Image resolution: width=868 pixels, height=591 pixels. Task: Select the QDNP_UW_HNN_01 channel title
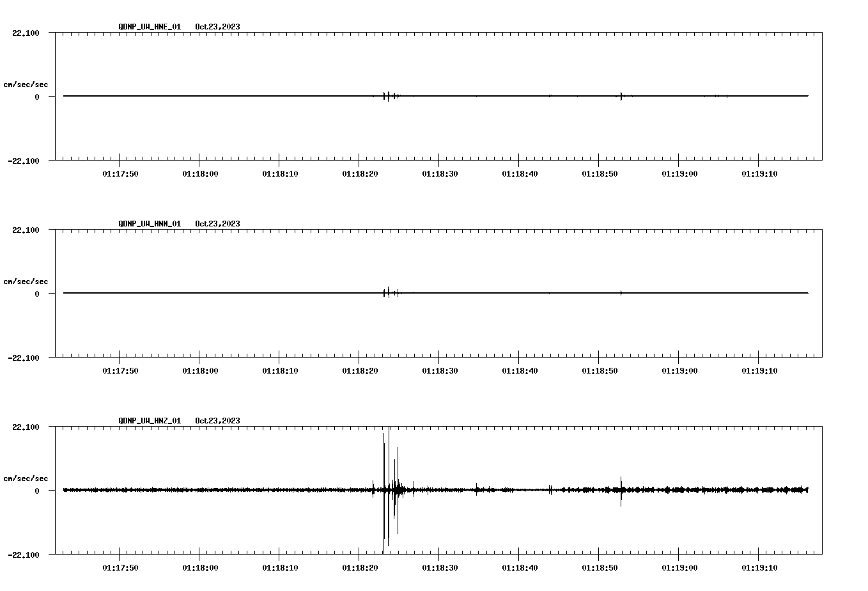tap(150, 224)
